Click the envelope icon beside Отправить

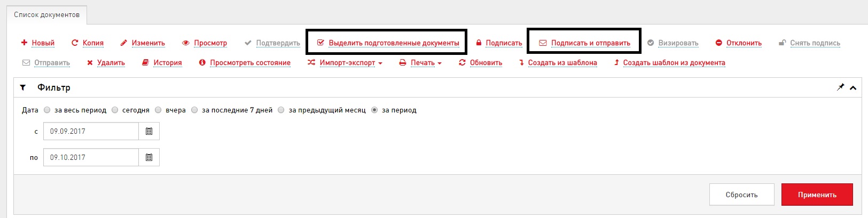click(x=26, y=62)
